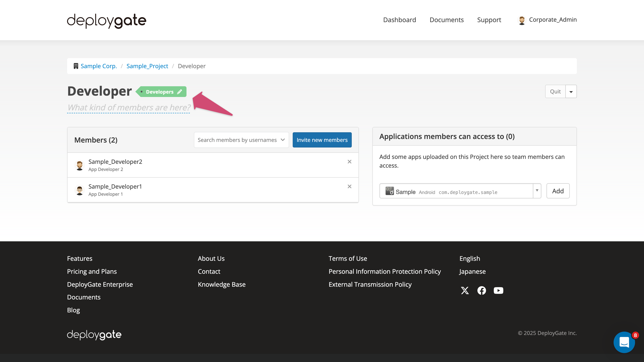Open Knowledge Base footer link
Viewport: 644px width, 362px height.
click(222, 284)
